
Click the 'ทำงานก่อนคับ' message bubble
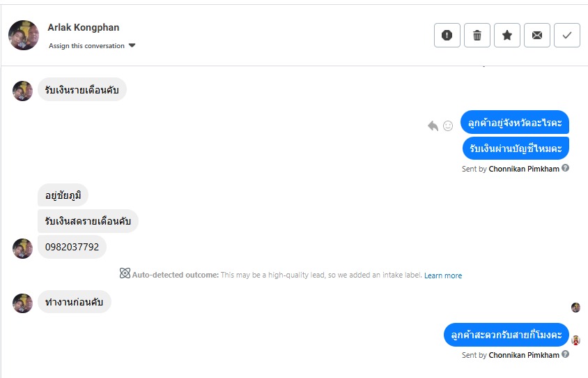pyautogui.click(x=74, y=302)
